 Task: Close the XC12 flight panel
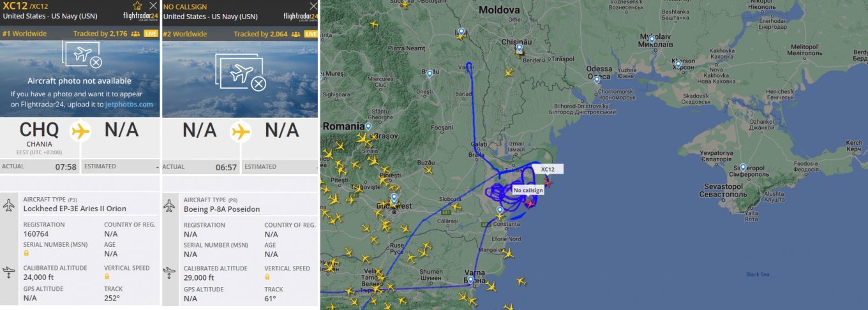[153, 6]
